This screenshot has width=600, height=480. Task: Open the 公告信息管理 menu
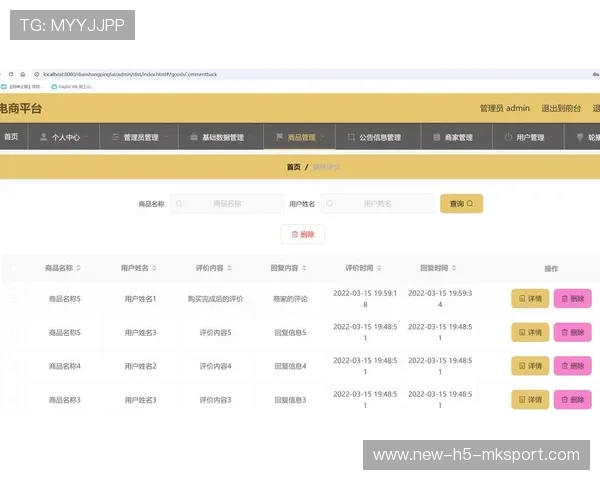(378, 137)
